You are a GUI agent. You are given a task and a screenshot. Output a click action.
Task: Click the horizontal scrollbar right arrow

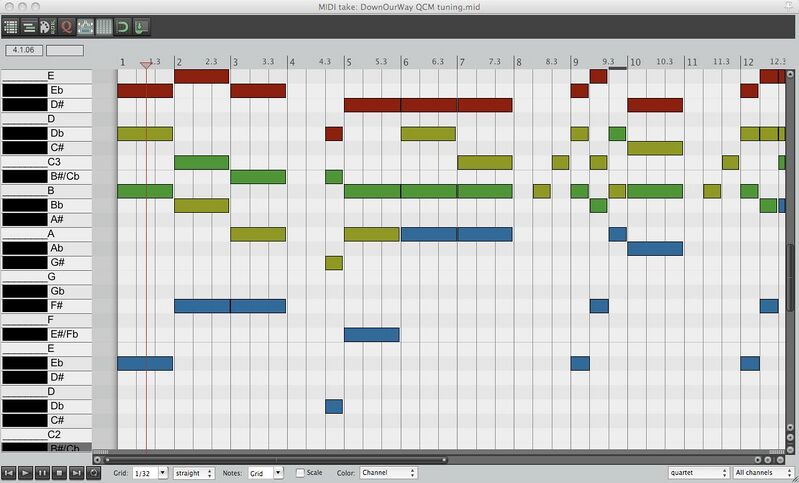tap(758, 460)
